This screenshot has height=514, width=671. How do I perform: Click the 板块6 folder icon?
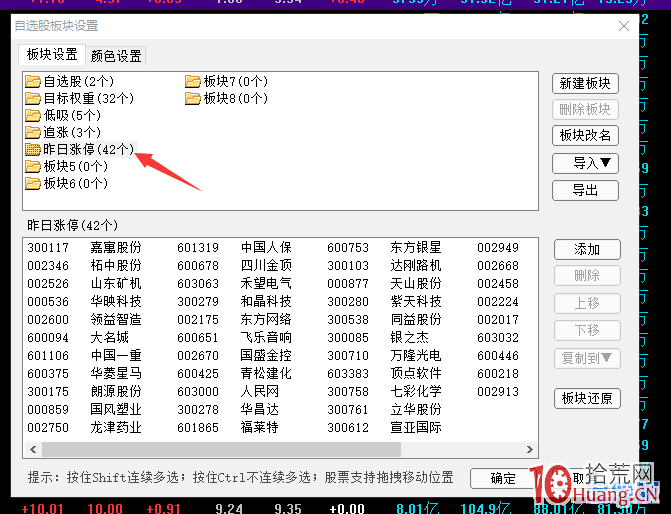coord(33,184)
